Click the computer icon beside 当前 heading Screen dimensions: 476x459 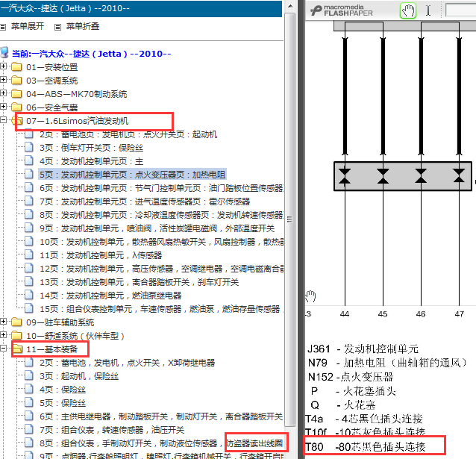point(4,52)
